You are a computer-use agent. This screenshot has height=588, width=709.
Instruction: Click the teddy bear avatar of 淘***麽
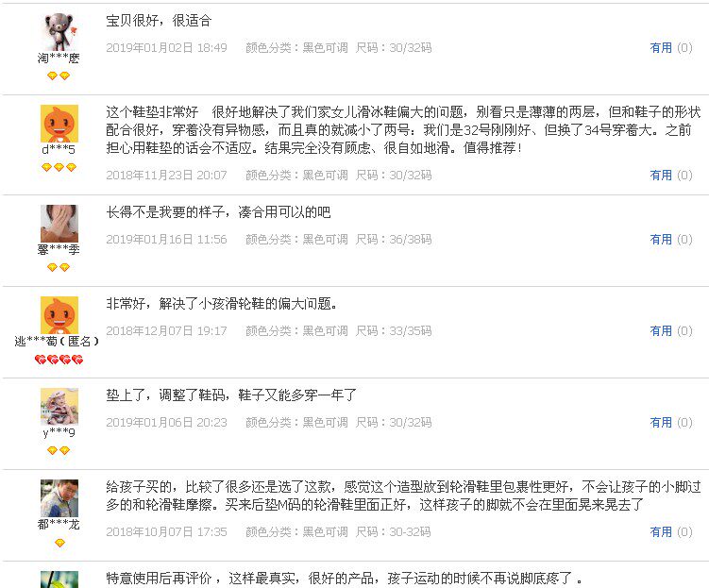tap(59, 31)
